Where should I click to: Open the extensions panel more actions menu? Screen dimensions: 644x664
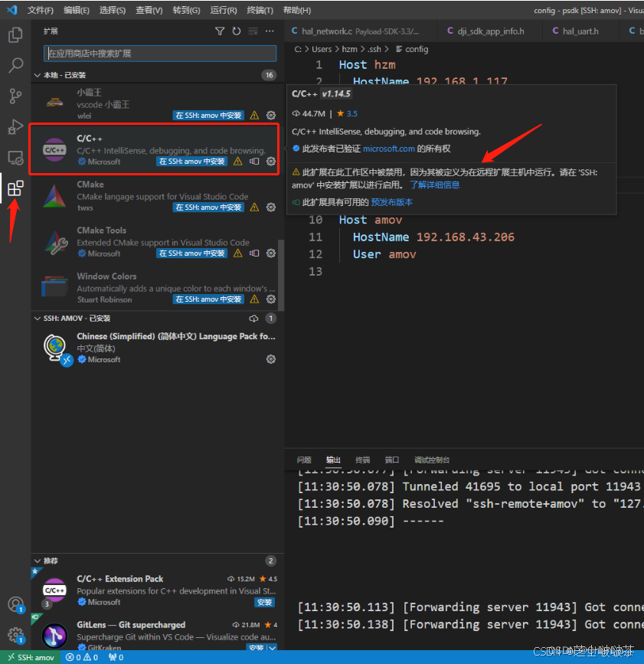270,31
